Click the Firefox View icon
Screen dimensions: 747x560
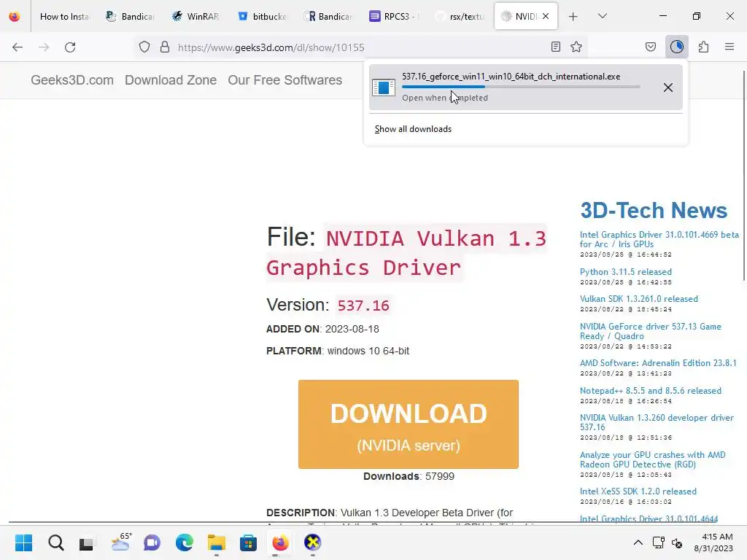click(15, 17)
